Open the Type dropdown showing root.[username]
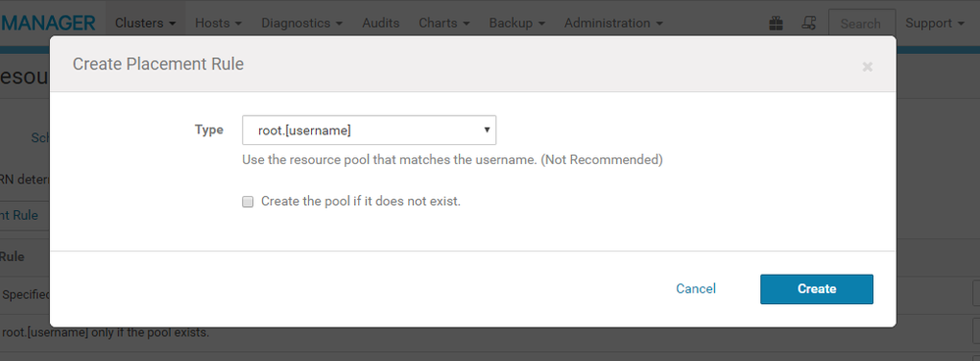The image size is (980, 361). [369, 129]
